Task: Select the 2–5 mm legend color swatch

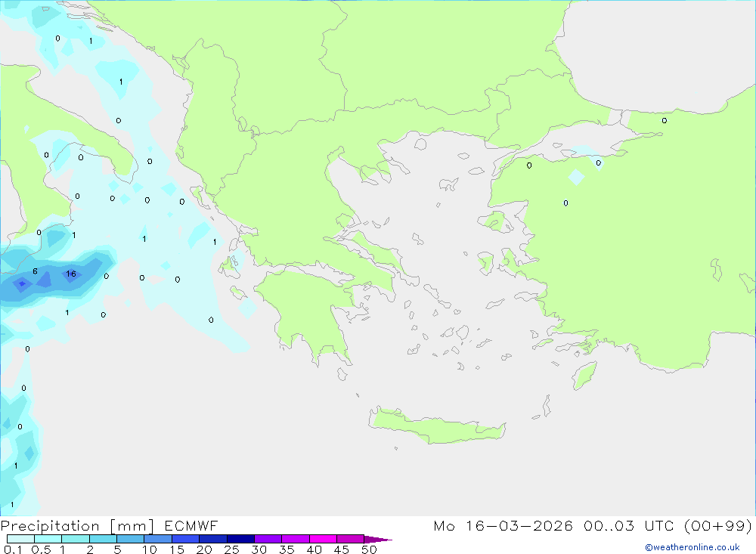Action: pos(103,539)
